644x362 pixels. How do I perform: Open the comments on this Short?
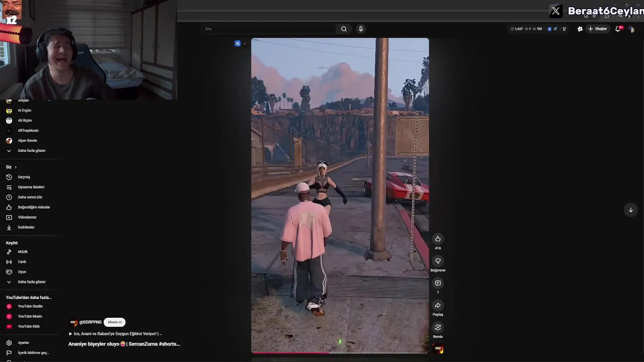tap(438, 283)
